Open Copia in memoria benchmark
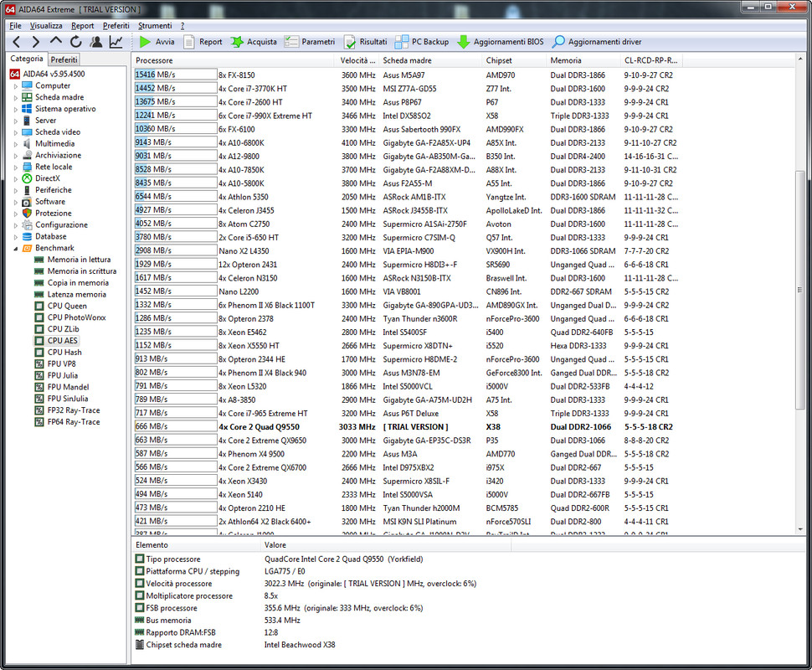The image size is (812, 670). click(78, 283)
